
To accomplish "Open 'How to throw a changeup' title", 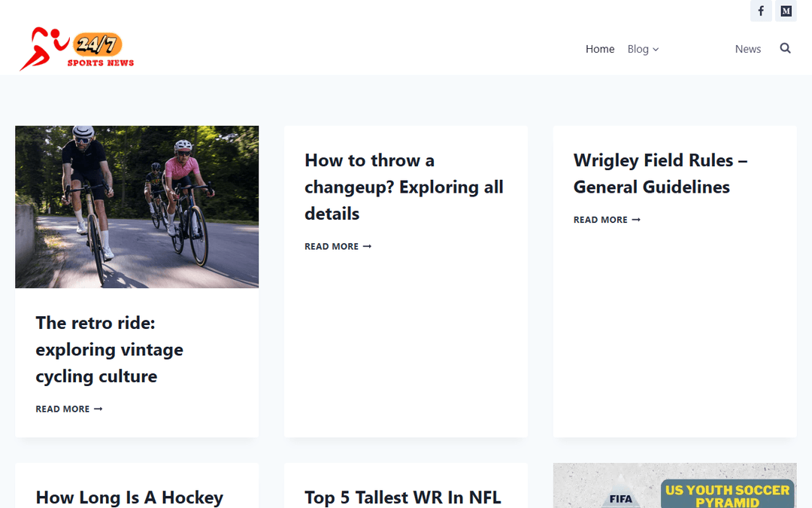I will point(404,187).
